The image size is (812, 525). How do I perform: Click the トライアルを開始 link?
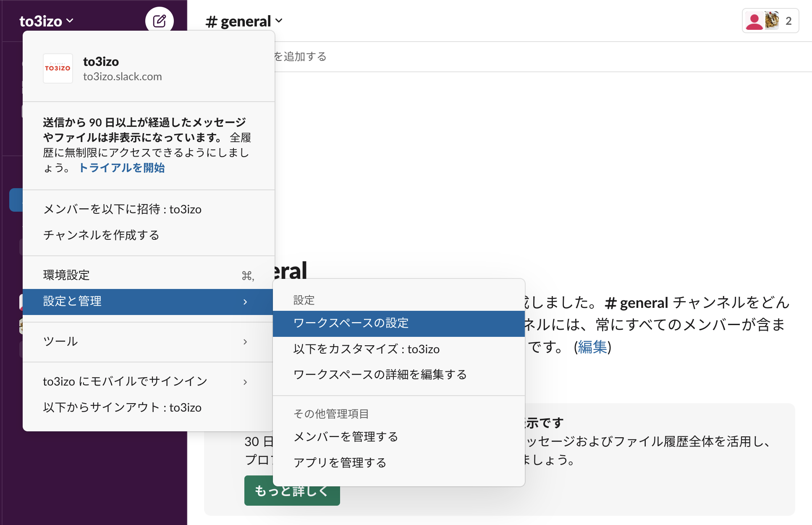[121, 168]
